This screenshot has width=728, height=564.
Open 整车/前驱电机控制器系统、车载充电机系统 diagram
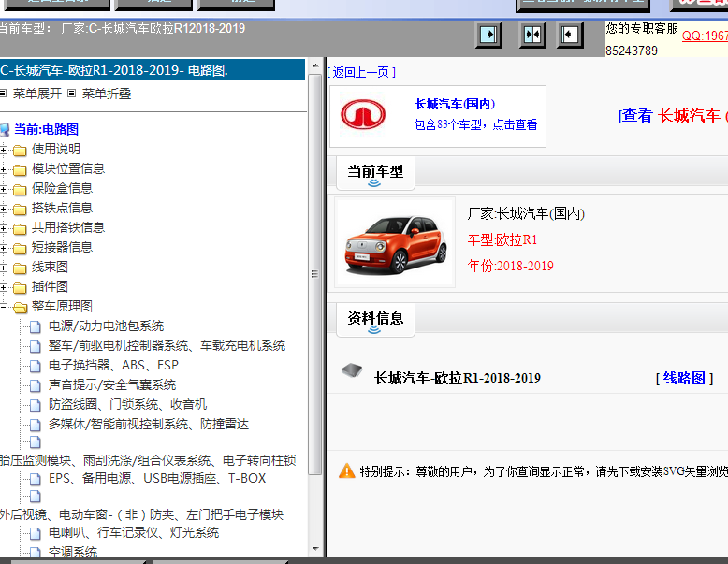click(x=167, y=345)
